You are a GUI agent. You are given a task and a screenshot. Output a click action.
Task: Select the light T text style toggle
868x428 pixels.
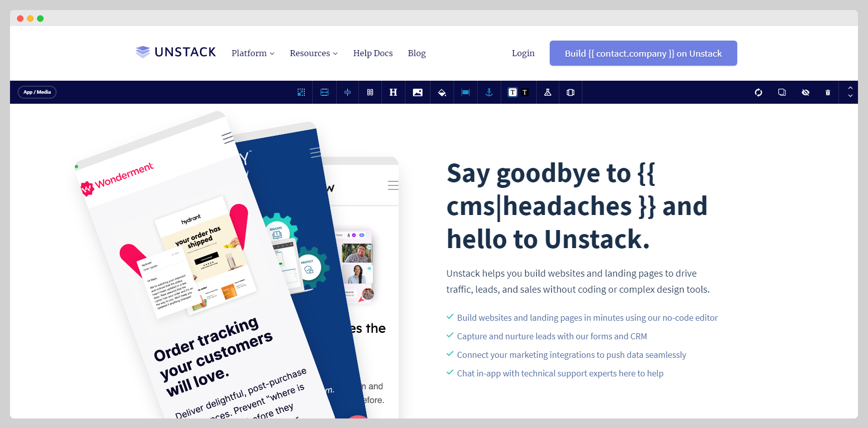[513, 92]
